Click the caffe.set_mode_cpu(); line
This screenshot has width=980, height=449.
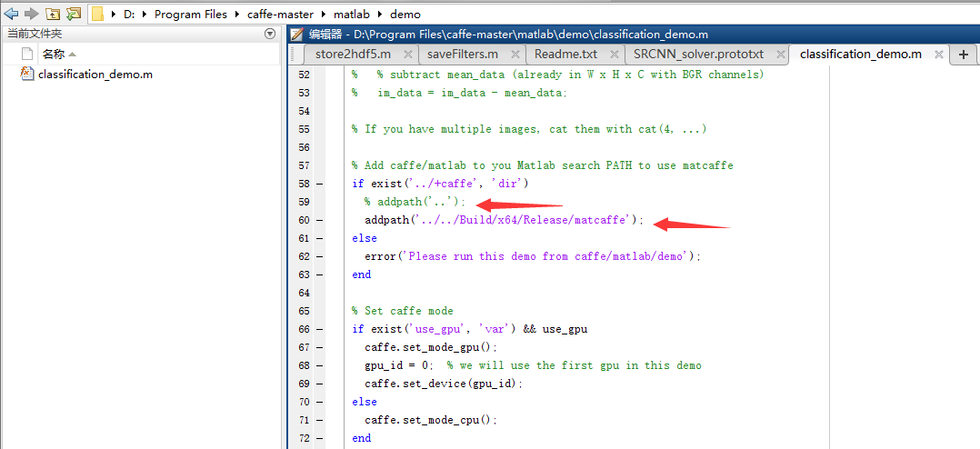431,420
